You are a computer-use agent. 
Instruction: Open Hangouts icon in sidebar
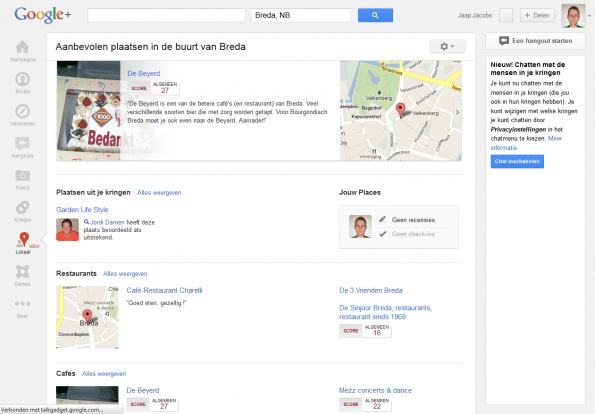[22, 143]
